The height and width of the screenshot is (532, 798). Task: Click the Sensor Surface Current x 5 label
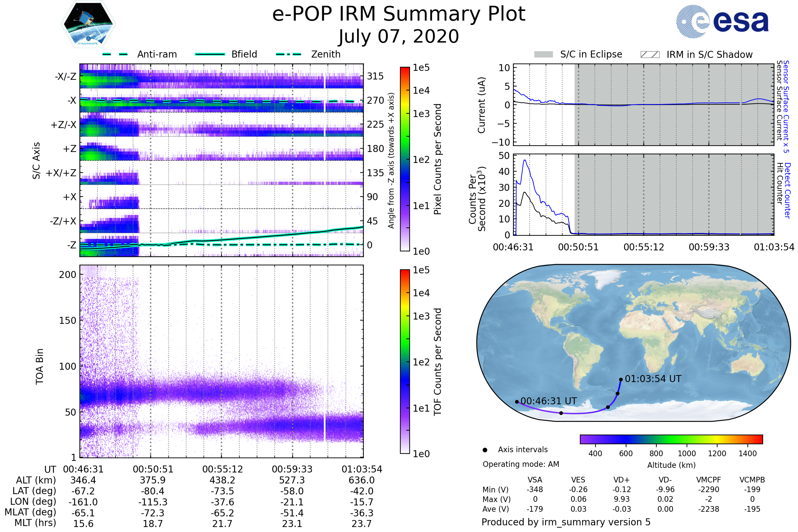(786, 106)
